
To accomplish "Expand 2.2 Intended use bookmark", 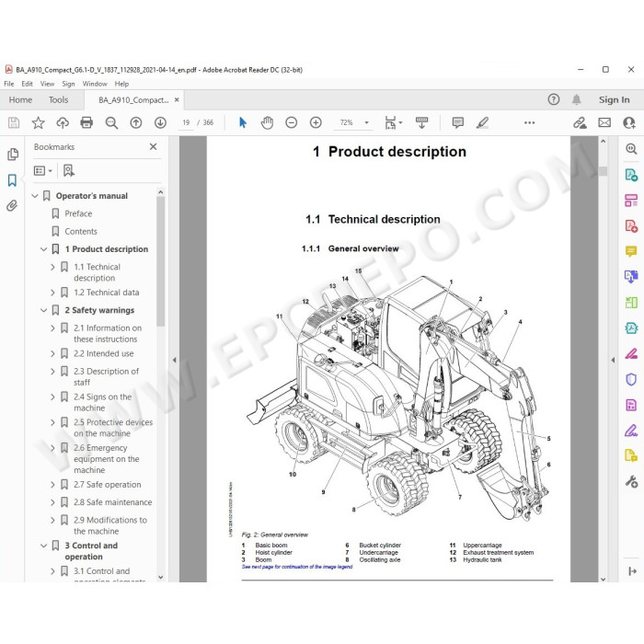I will click(x=52, y=353).
